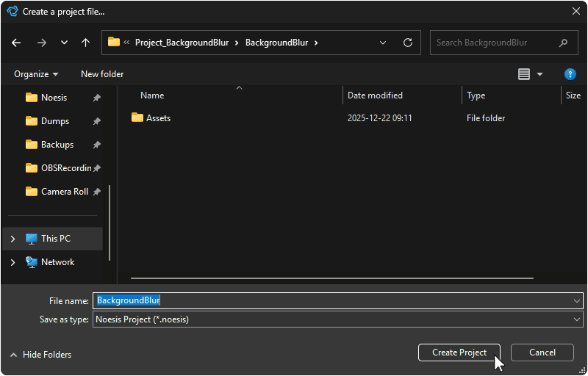Open the Organize menu
This screenshot has width=588, height=376.
(36, 74)
